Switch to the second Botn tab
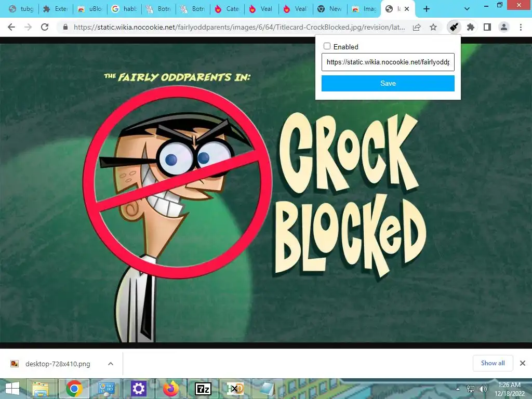 [x=192, y=9]
